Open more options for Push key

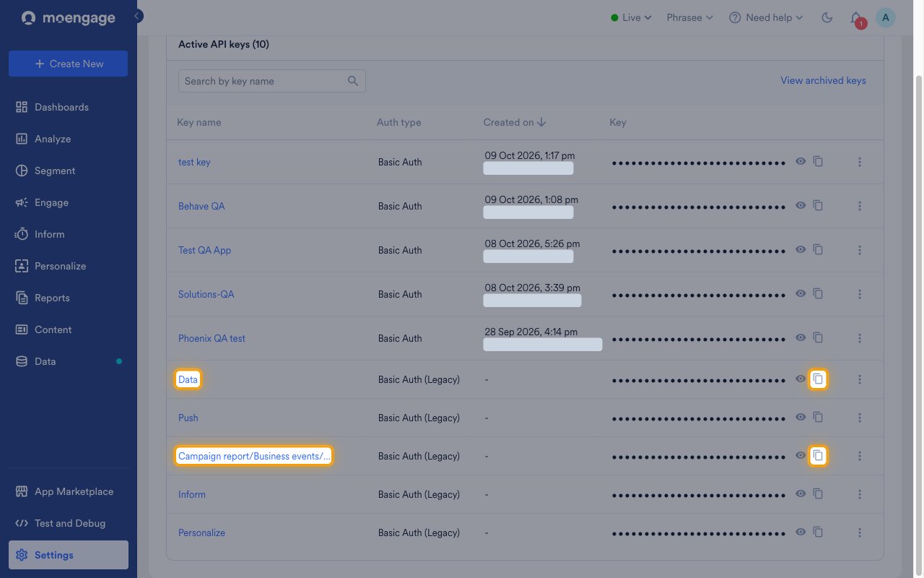tap(860, 418)
